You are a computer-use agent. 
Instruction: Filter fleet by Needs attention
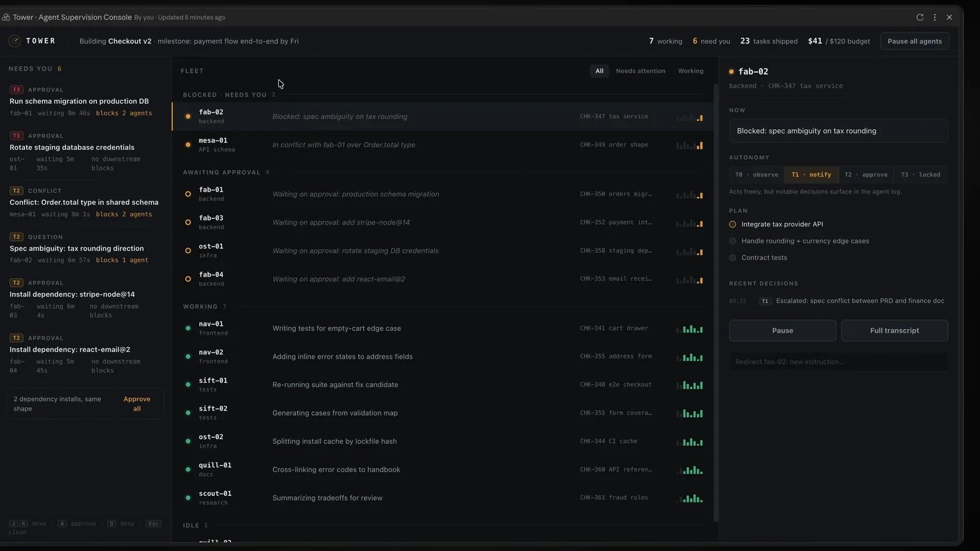click(641, 71)
